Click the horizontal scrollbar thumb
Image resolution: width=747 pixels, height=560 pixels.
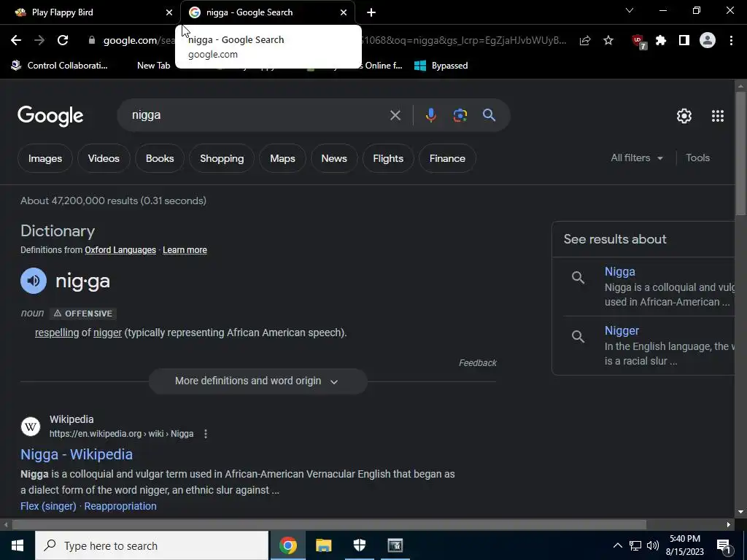click(329, 525)
